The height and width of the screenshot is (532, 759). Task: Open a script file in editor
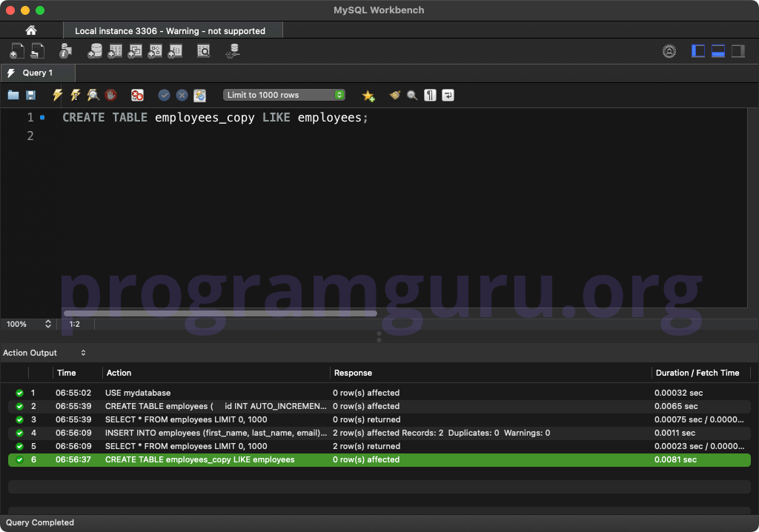point(13,95)
